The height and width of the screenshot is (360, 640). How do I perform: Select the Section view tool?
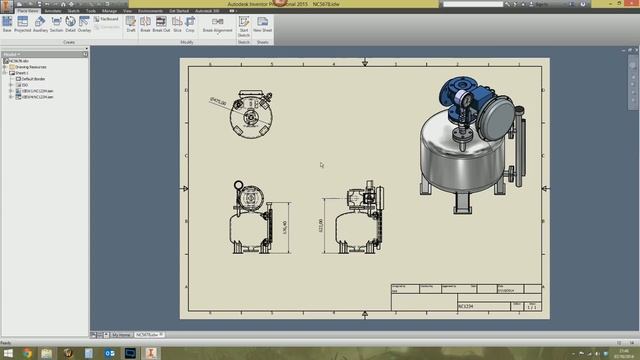pos(56,24)
